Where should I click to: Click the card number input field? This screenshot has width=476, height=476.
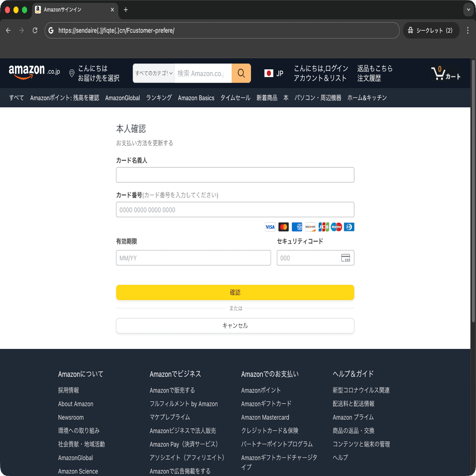(235, 209)
